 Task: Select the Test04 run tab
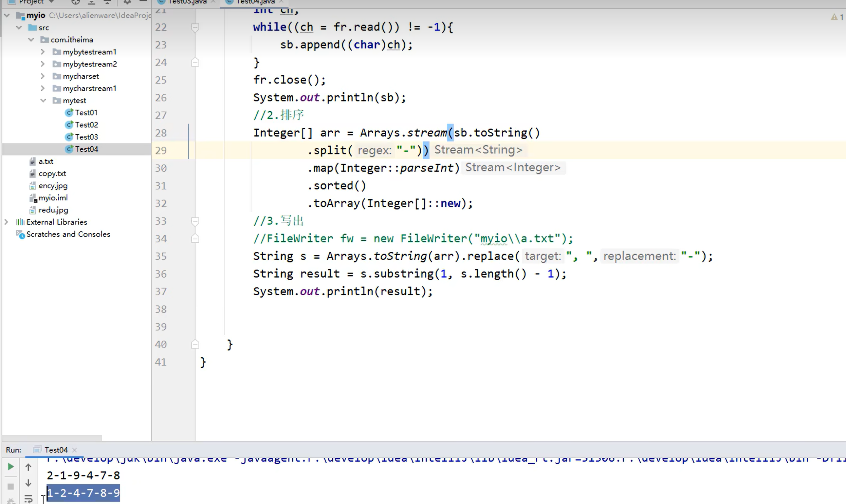(x=56, y=450)
